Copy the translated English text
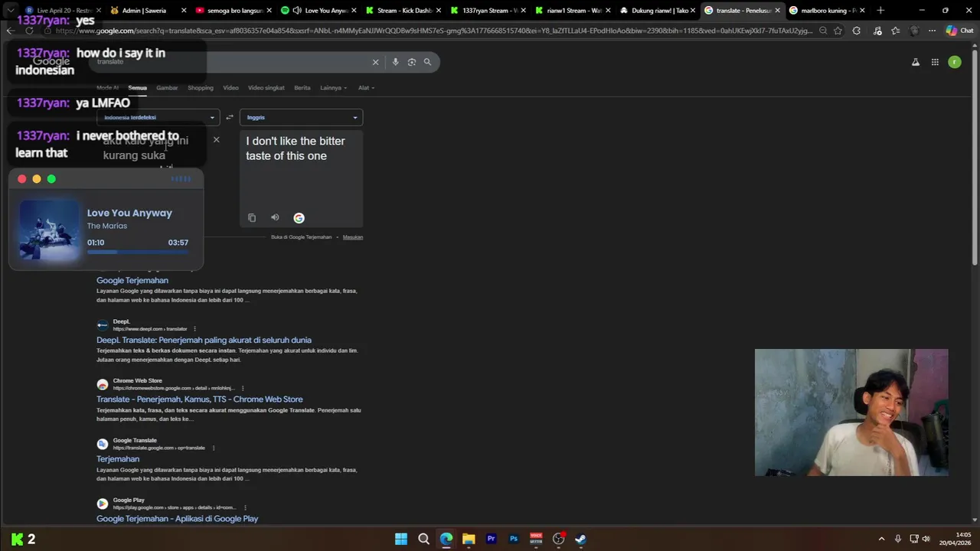Viewport: 980px width, 551px height. point(252,218)
